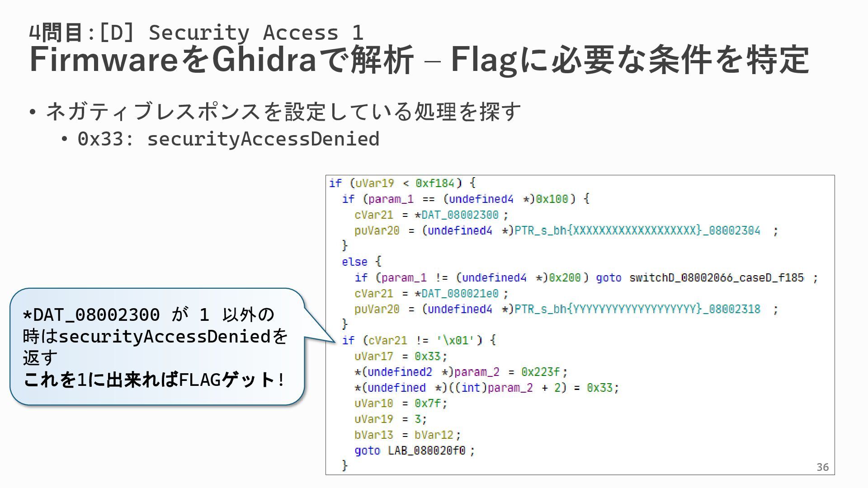The height and width of the screenshot is (488, 868).
Task: Click the line "if (cVar21 != '\x01') {"
Action: [419, 340]
